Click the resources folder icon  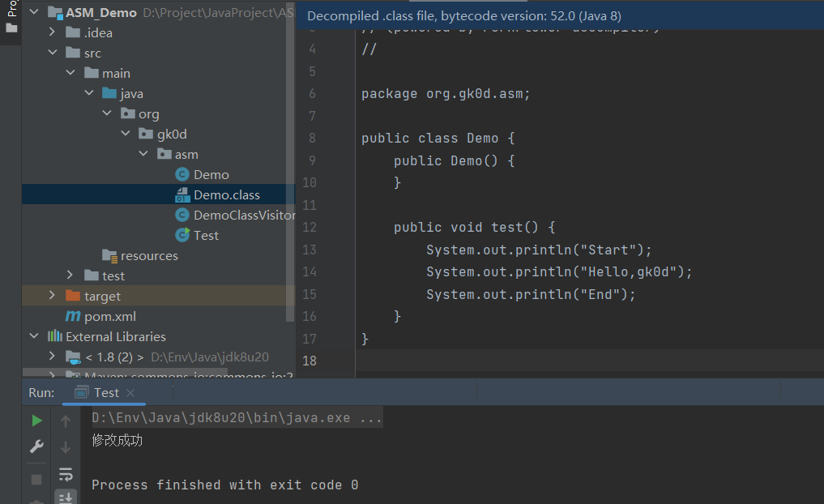pos(109,256)
